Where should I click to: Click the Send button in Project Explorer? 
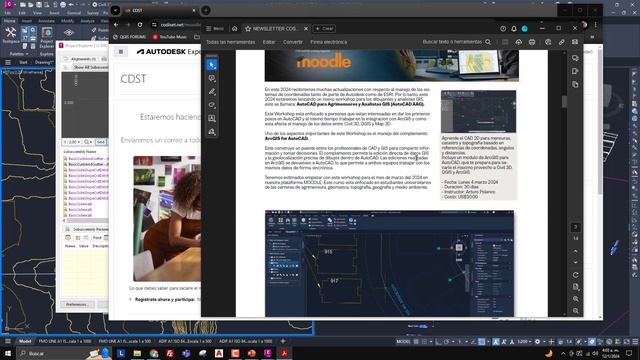pyautogui.click(x=101, y=142)
